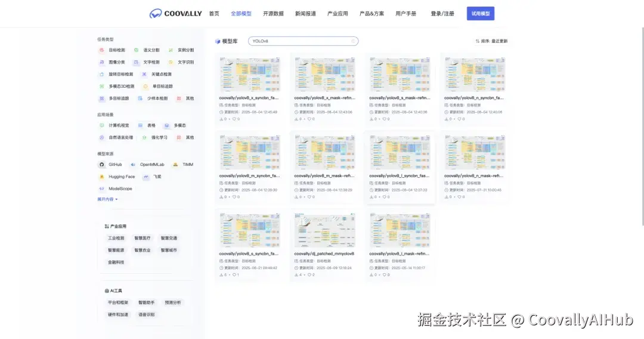
Task: Open thumbnail of yolov8_x_mask-refine model
Action: point(325,74)
